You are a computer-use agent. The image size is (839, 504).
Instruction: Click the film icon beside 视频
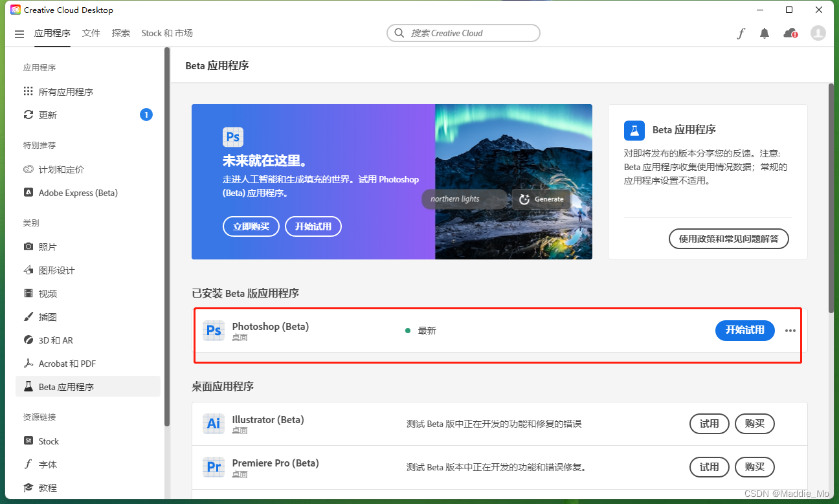tap(28, 294)
